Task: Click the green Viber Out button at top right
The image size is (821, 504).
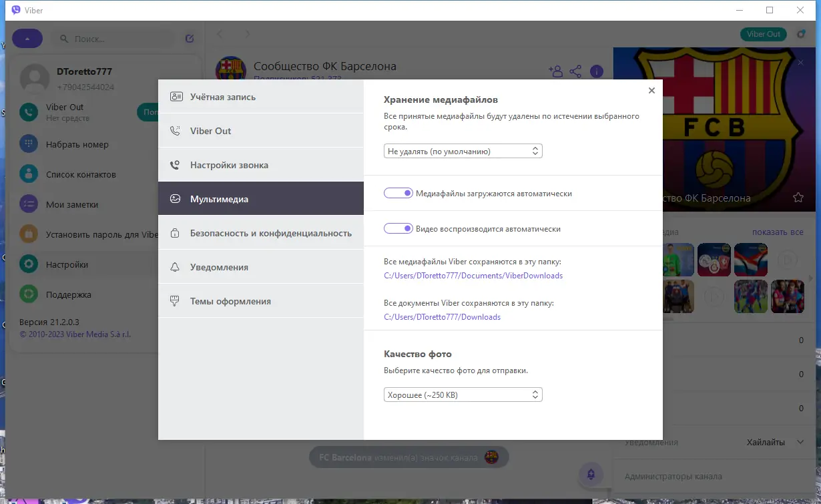Action: pos(764,34)
